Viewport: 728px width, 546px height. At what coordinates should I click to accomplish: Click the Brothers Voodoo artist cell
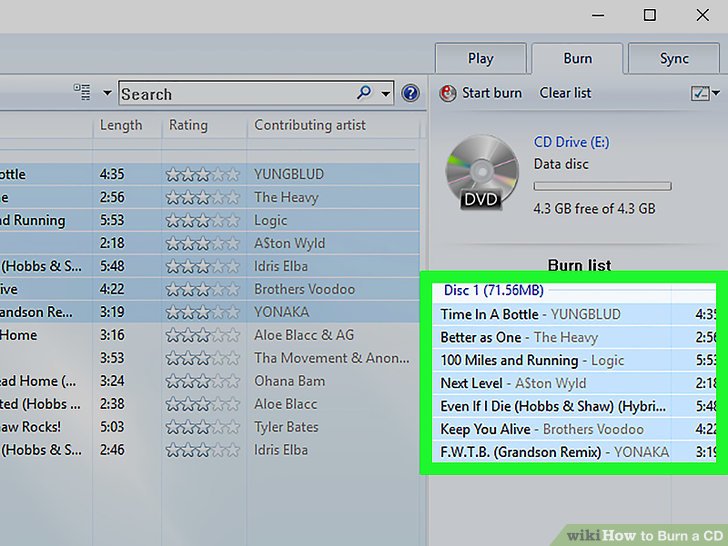pos(304,289)
